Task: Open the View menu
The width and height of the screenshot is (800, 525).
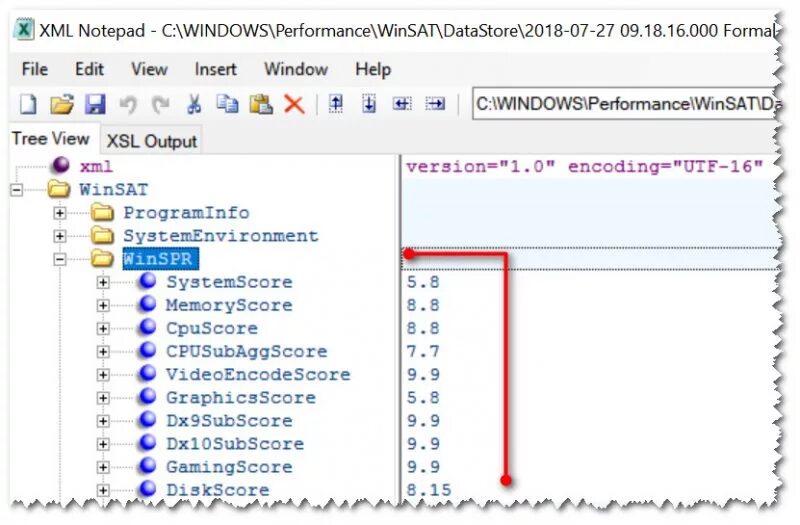Action: point(149,69)
